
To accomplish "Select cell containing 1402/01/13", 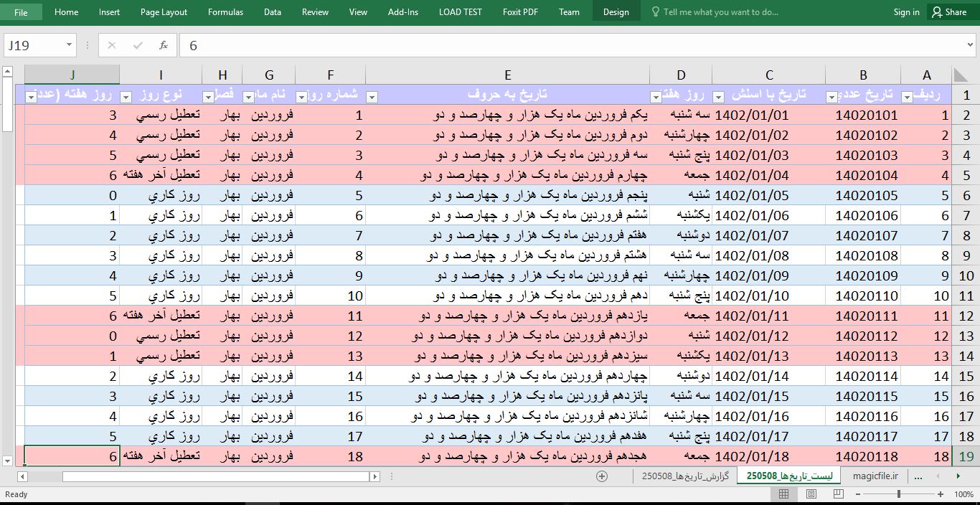I will click(769, 356).
